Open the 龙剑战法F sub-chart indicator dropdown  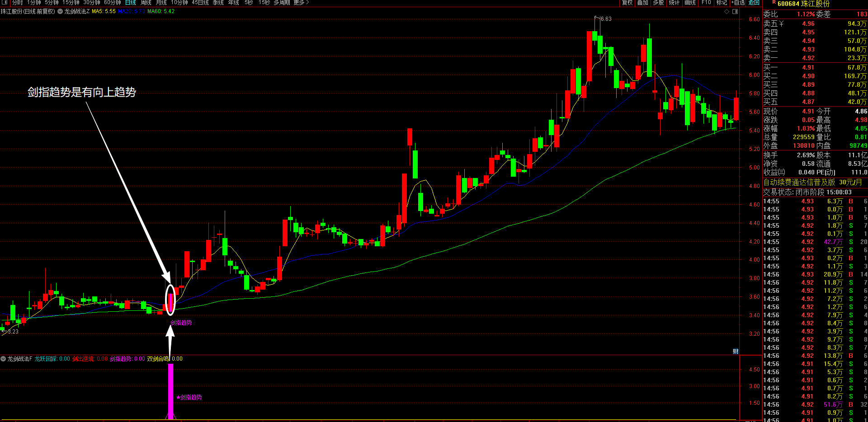pos(3,359)
